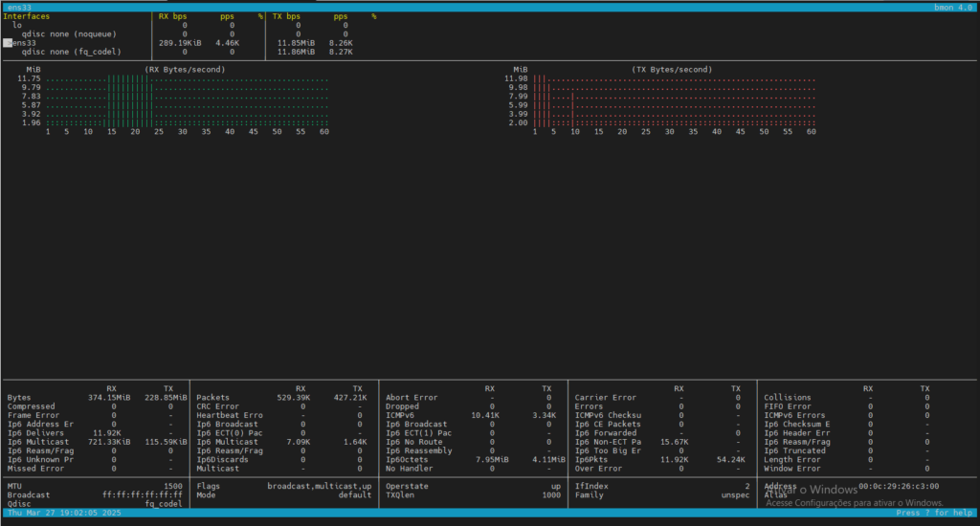The height and width of the screenshot is (526, 980).
Task: Click the TX graph 11.98 axis label
Action: [x=516, y=78]
